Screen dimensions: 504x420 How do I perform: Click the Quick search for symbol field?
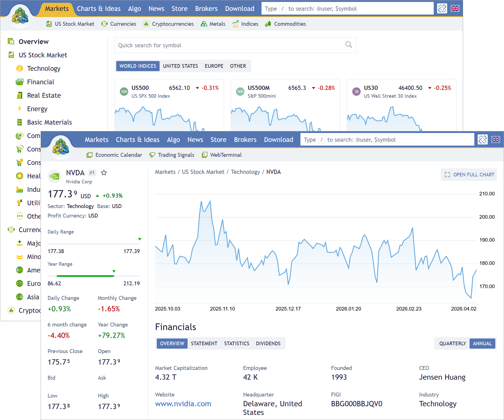235,45
